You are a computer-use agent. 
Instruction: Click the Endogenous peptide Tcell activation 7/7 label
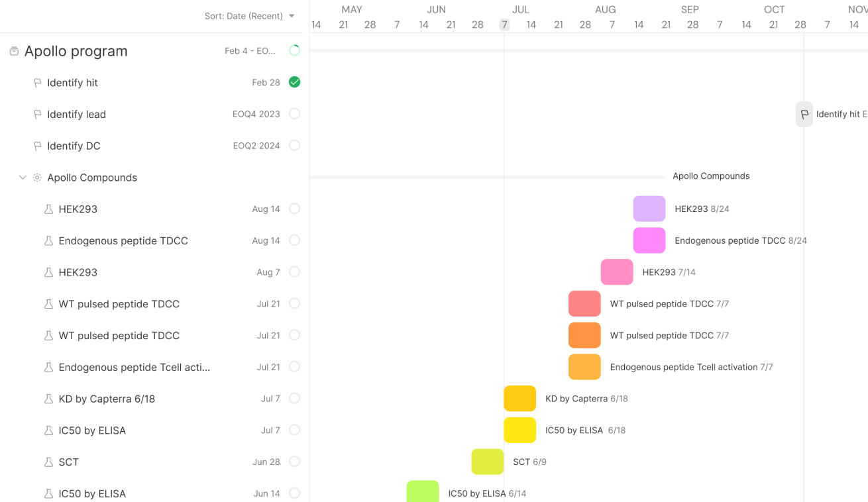point(691,367)
